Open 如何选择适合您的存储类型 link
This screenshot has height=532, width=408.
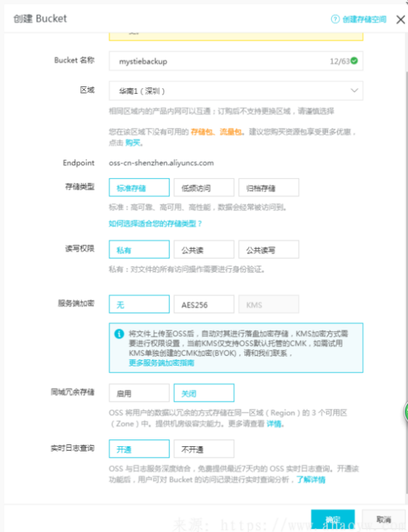156,223
